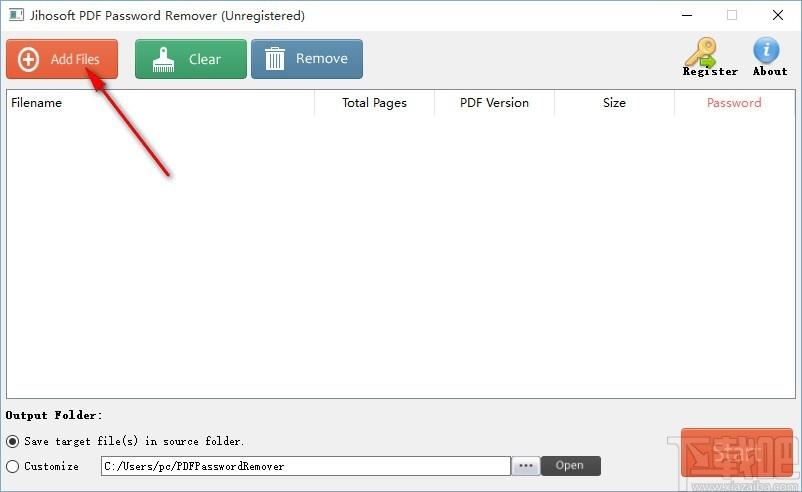Viewport: 802px width, 492px height.
Task: Browse output folder with ellipsis button
Action: [x=526, y=466]
